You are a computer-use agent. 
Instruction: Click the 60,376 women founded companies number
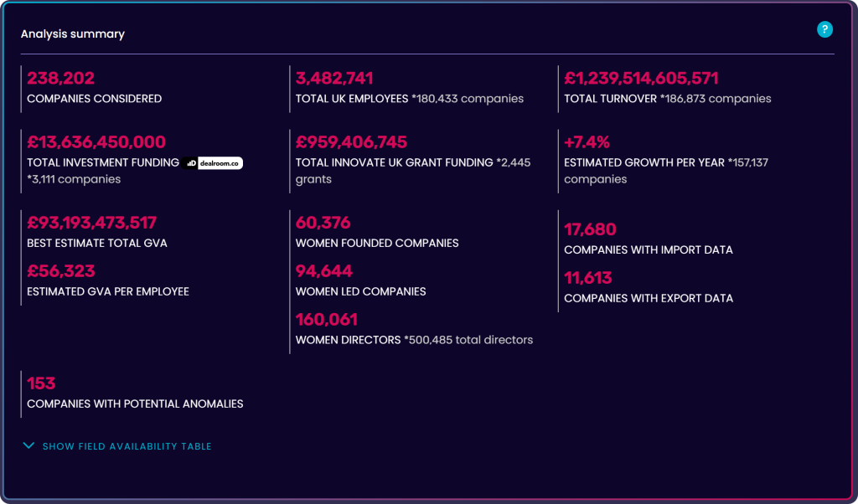323,223
